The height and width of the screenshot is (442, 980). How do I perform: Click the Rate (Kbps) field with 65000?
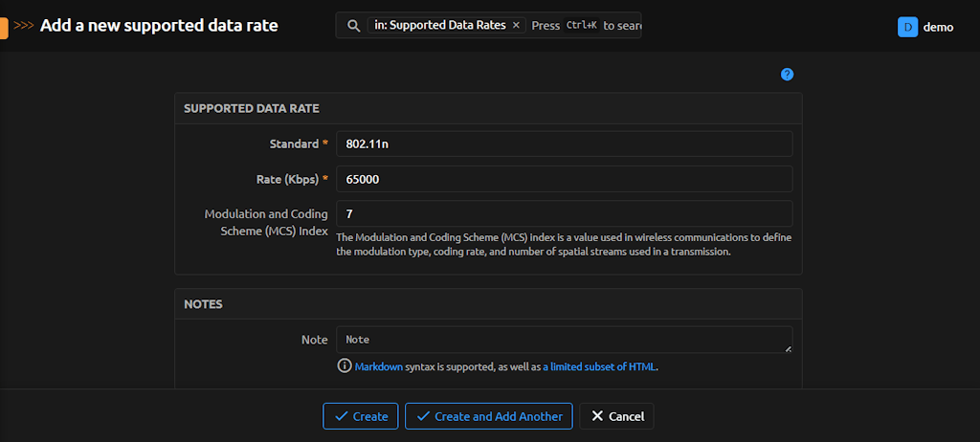click(564, 179)
